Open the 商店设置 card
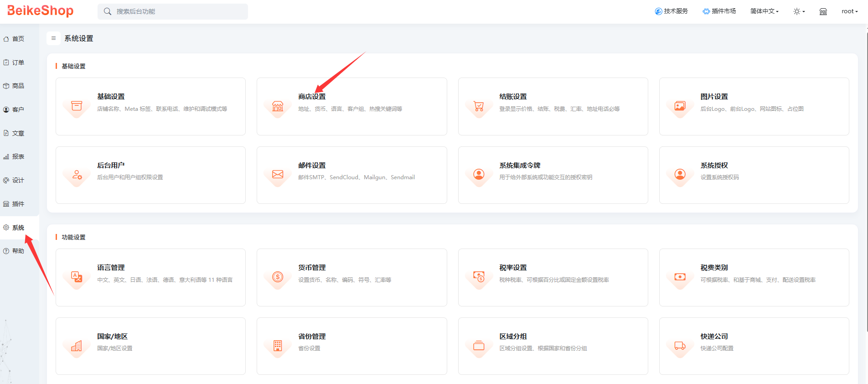Screen dimensions: 868x384 pos(351,106)
